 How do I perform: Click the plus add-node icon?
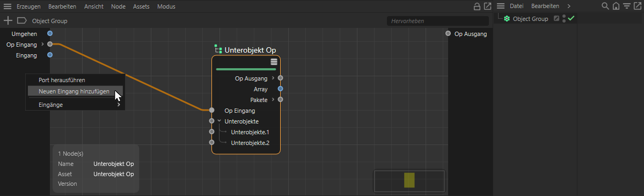(x=8, y=20)
